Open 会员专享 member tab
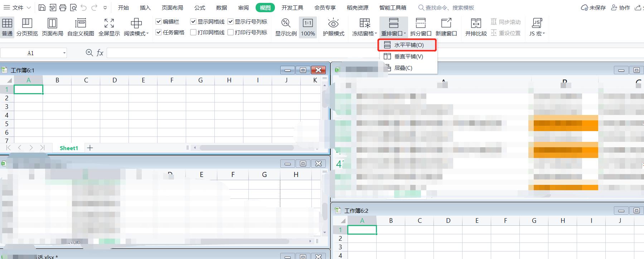The height and width of the screenshot is (259, 644). click(325, 8)
